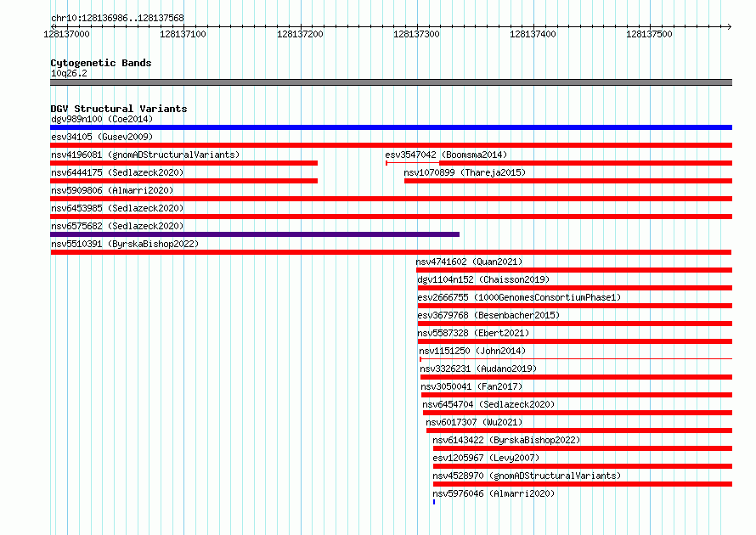Image resolution: width=756 pixels, height=535 pixels.
Task: Click ruler position 128137200
Action: (x=300, y=34)
